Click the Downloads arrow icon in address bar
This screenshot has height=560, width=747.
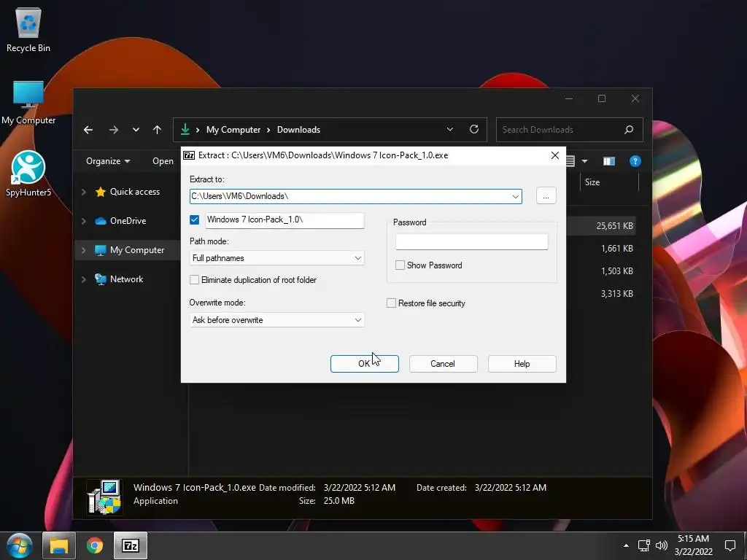pos(185,129)
